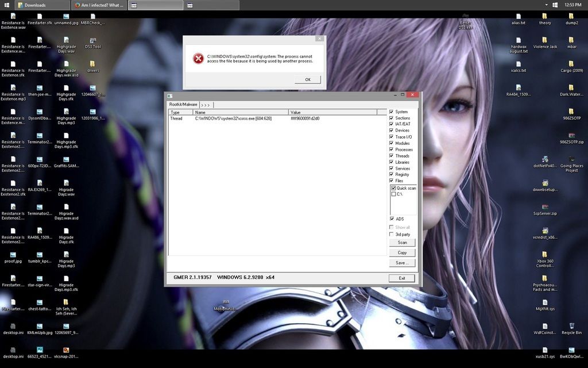This screenshot has height=368, width=588.
Task: Open the Downloads taskbar button
Action: (x=42, y=5)
